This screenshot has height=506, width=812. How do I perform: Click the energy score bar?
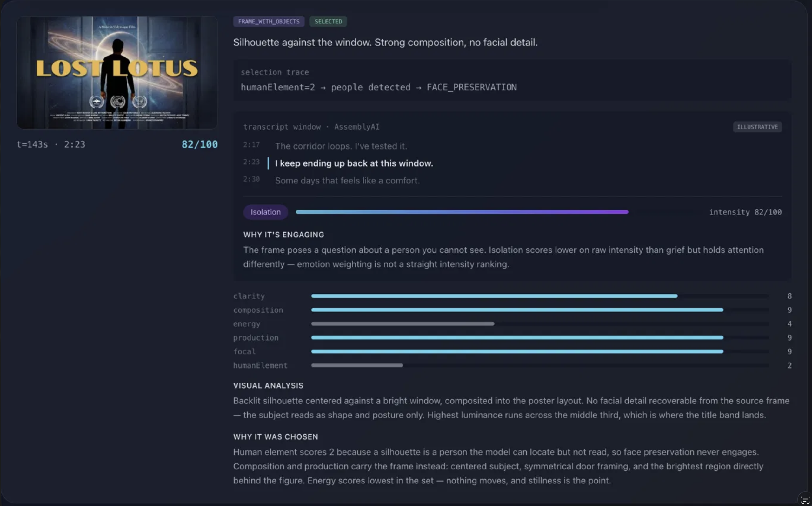point(540,323)
